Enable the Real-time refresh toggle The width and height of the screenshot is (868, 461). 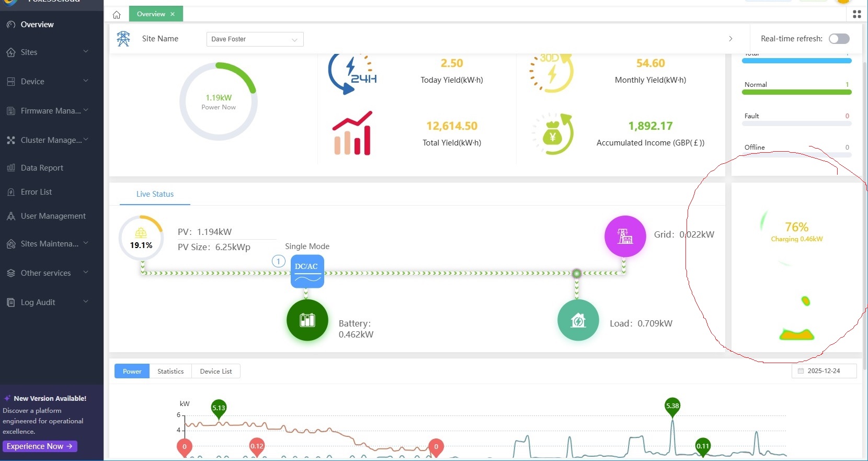point(839,39)
